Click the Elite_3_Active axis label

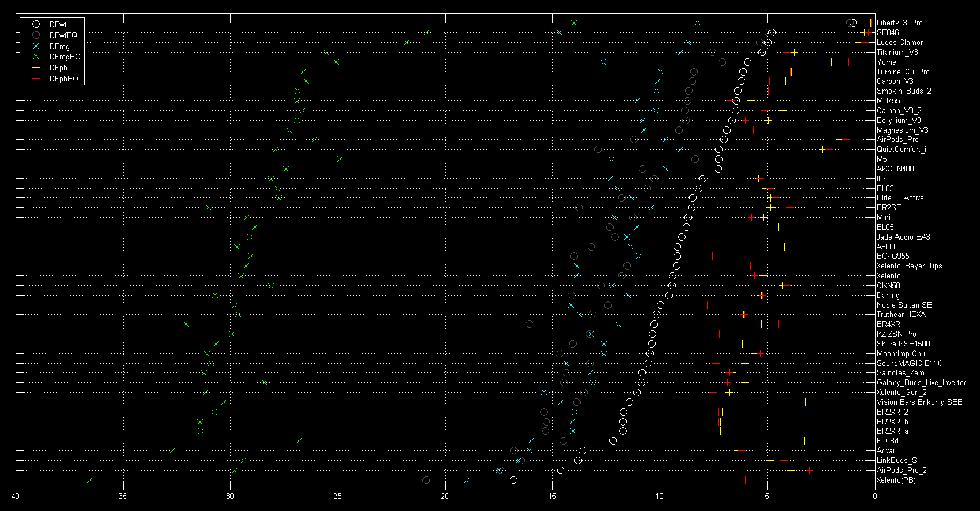pos(900,197)
